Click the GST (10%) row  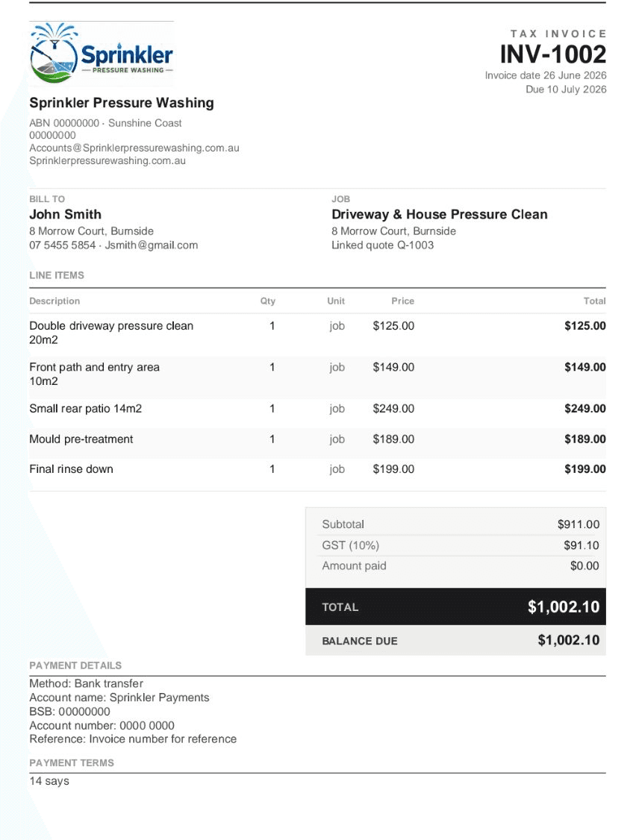(x=461, y=545)
